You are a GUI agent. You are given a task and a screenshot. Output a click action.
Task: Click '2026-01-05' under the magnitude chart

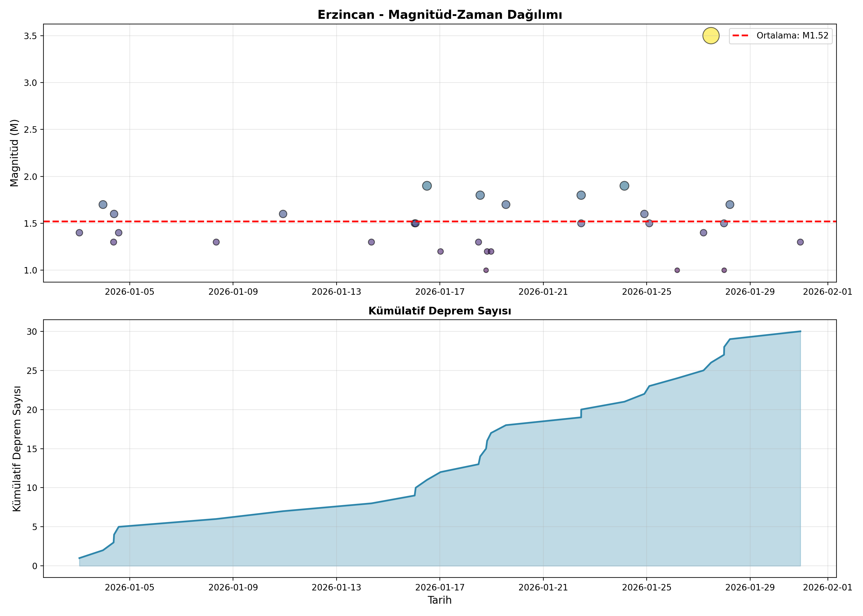tap(130, 292)
